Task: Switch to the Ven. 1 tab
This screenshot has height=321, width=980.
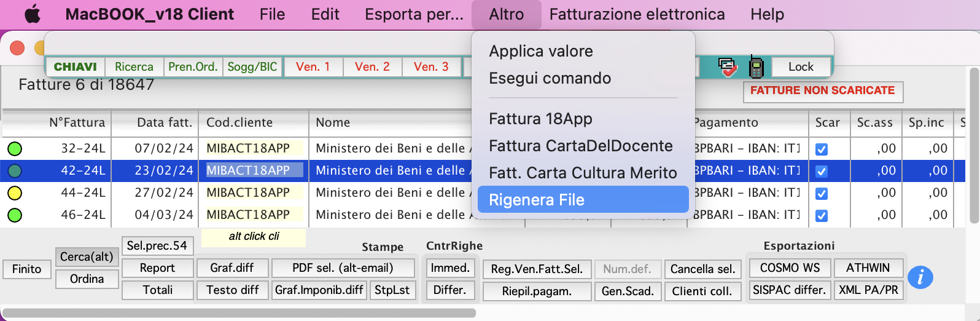Action: [x=313, y=66]
